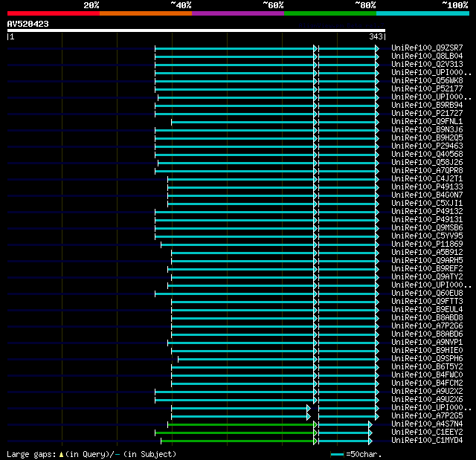This screenshot has width=476, height=460.
Task: Click the UniRef100_C5XJI1 label
Action: (427, 204)
